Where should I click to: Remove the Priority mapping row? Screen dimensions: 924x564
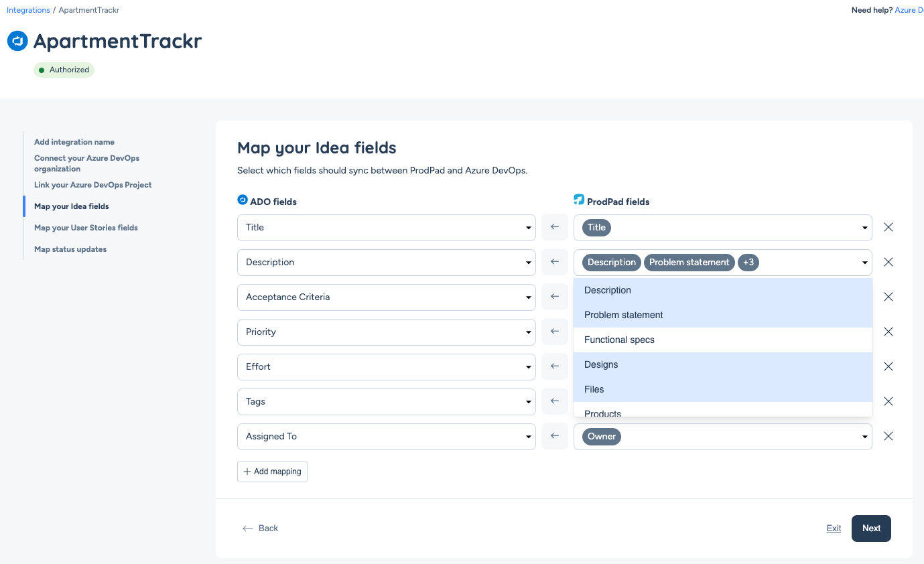pos(888,332)
